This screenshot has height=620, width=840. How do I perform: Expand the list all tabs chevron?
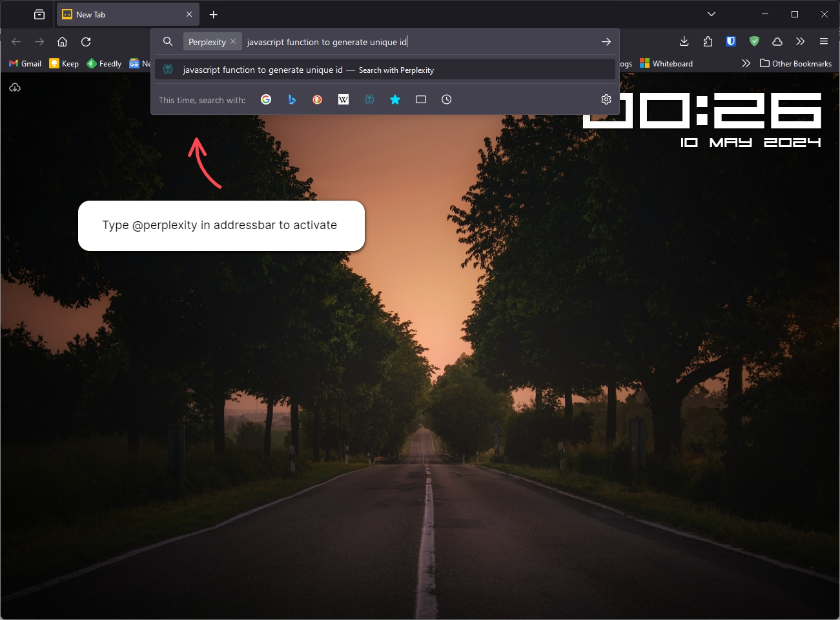pyautogui.click(x=712, y=14)
